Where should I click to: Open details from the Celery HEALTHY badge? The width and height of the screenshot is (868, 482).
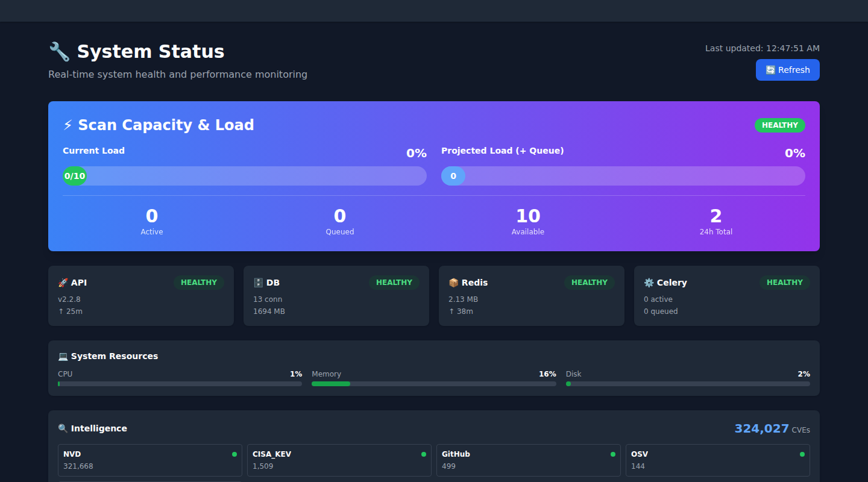point(784,282)
